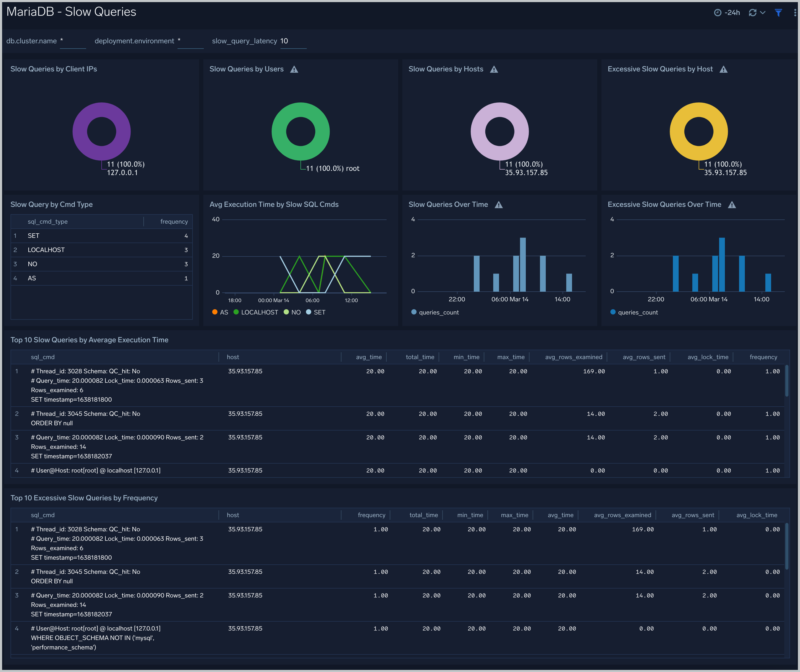The height and width of the screenshot is (672, 800).
Task: Select the LOCALHOST row in Cmd Type table
Action: point(101,250)
